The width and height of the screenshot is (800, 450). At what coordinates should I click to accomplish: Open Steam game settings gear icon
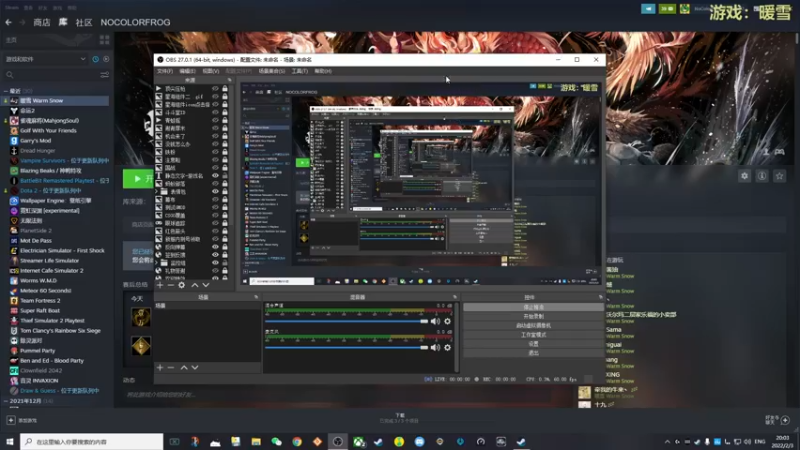click(744, 176)
